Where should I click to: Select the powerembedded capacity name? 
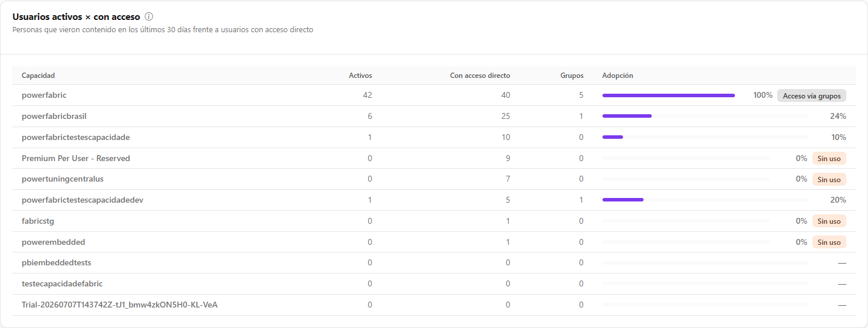(53, 242)
